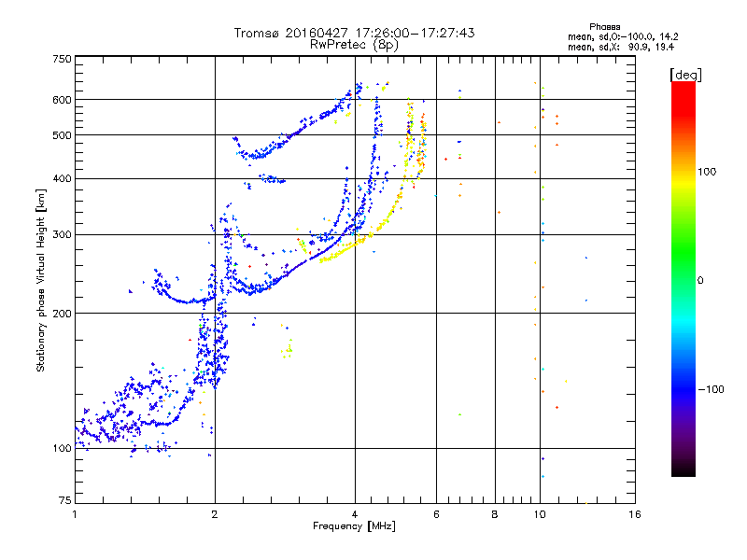Pick the green zero-degree band of the colorbar
The width and height of the screenshot is (747, 560).
tap(684, 280)
